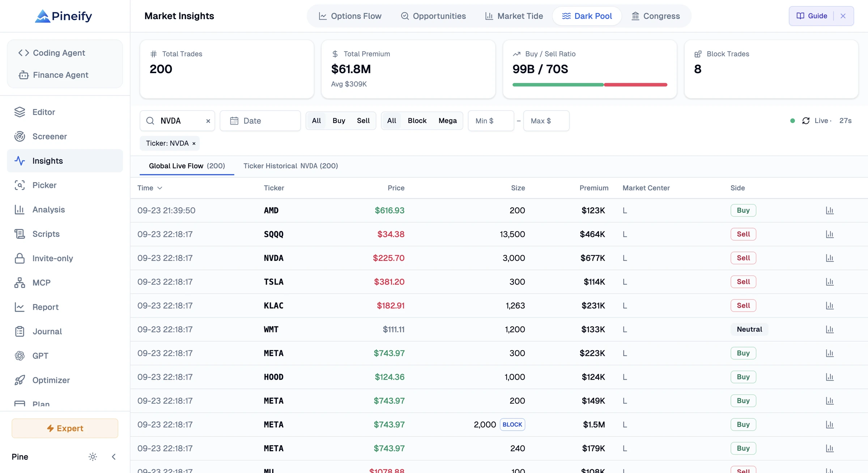Open the chart icon in the NVDA row

coord(830,258)
